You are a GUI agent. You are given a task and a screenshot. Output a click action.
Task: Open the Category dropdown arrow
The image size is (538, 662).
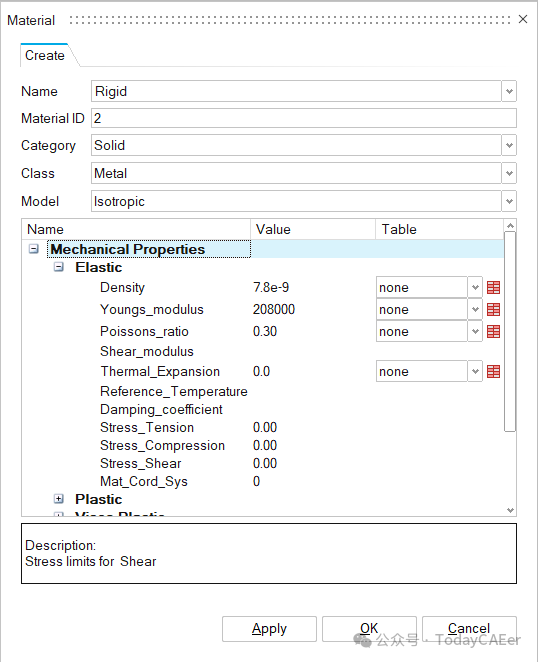(509, 145)
